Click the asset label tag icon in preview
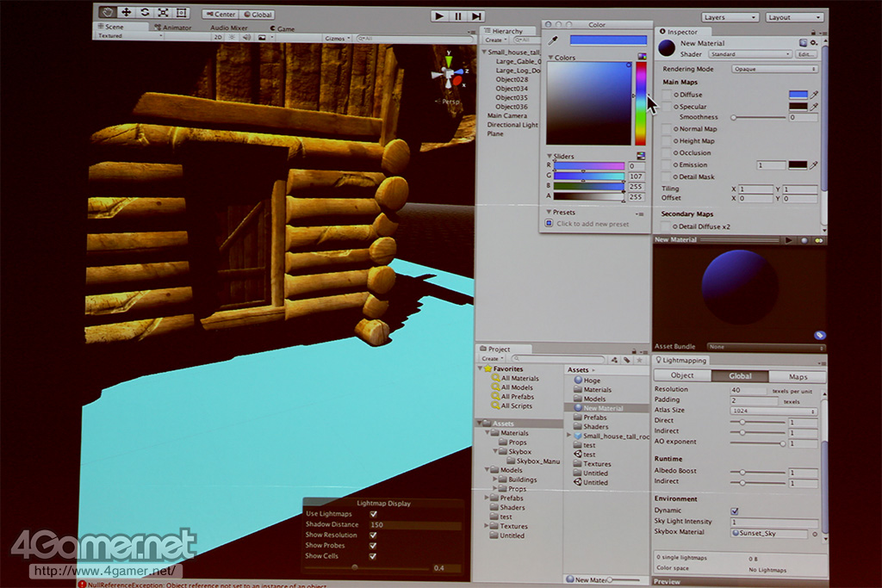Viewport: 882px width, 588px height. (820, 336)
